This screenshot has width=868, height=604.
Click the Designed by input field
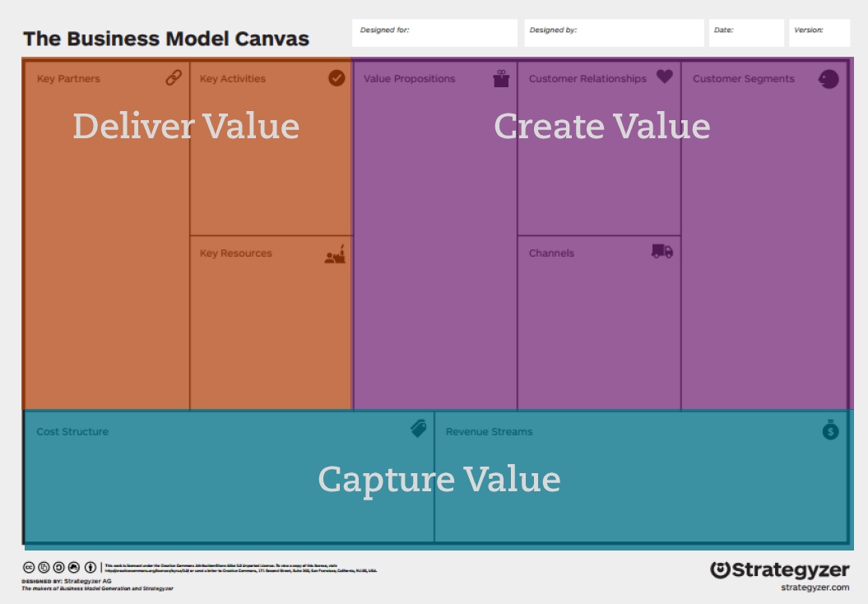614,33
